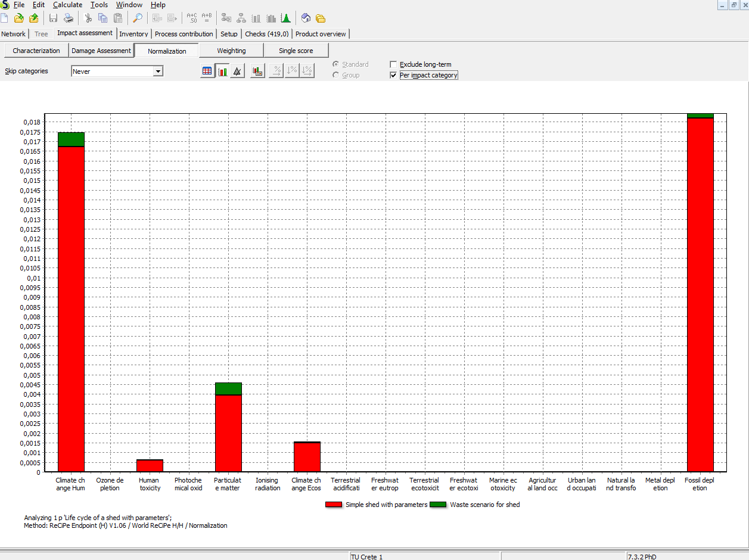Select the bar chart view icon
This screenshot has width=749, height=560.
(x=222, y=71)
